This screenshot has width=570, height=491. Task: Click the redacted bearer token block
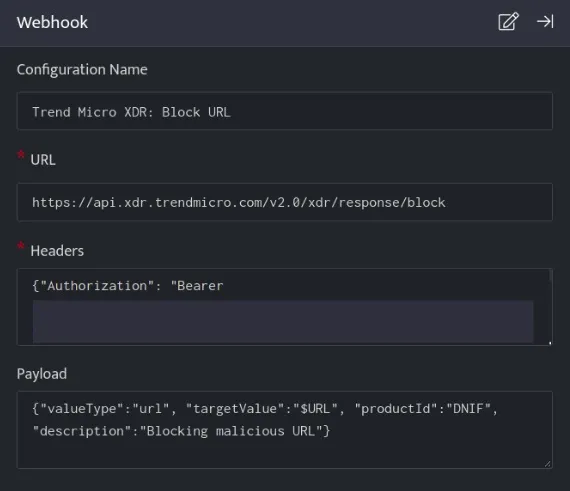[283, 322]
